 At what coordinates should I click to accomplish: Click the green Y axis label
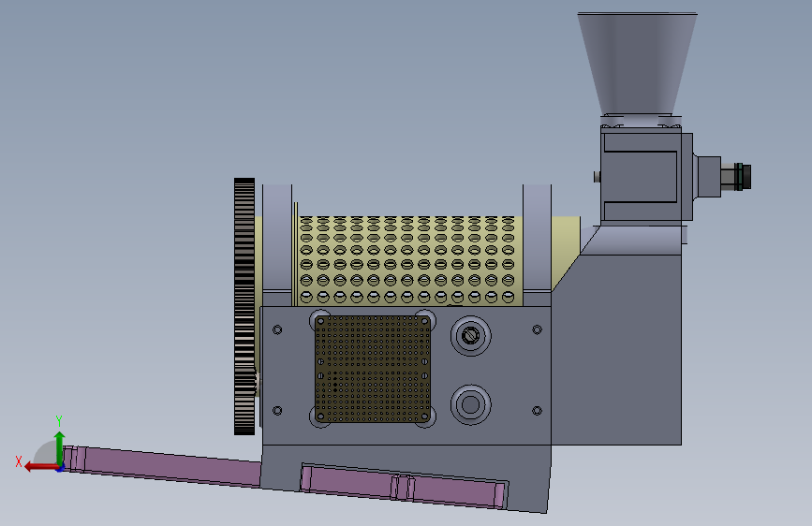59,420
